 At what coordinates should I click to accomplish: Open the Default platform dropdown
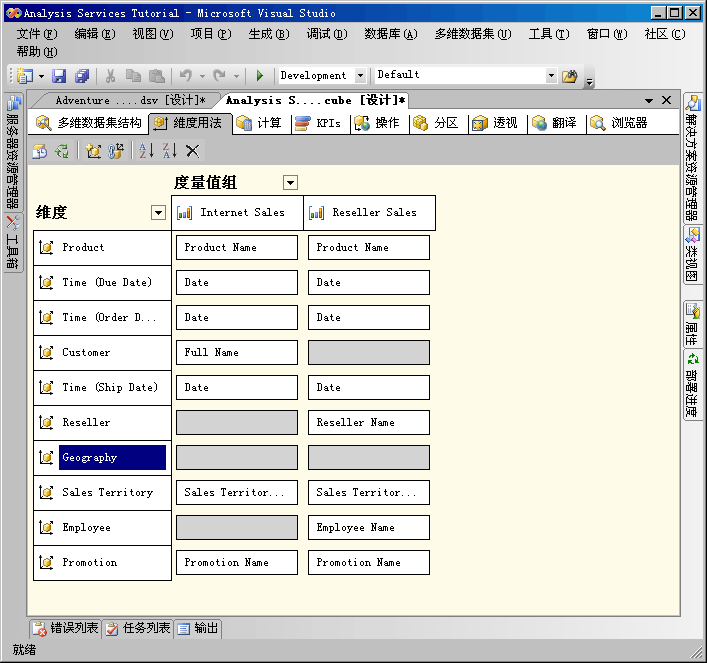tap(551, 75)
